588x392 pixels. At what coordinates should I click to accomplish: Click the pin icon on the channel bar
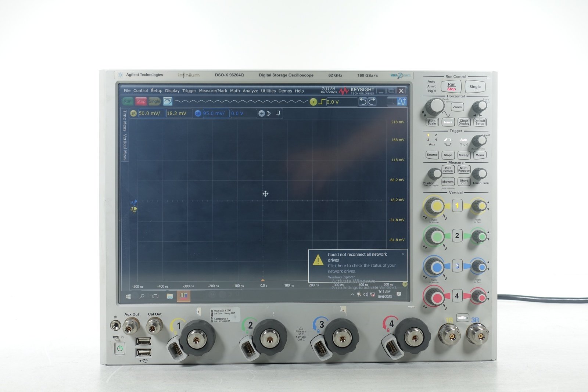tap(278, 113)
